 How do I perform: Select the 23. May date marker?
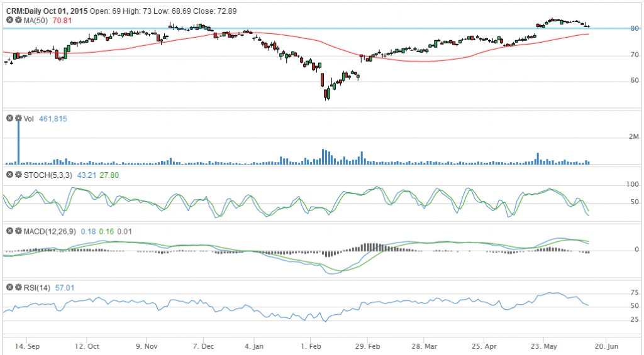pos(543,346)
